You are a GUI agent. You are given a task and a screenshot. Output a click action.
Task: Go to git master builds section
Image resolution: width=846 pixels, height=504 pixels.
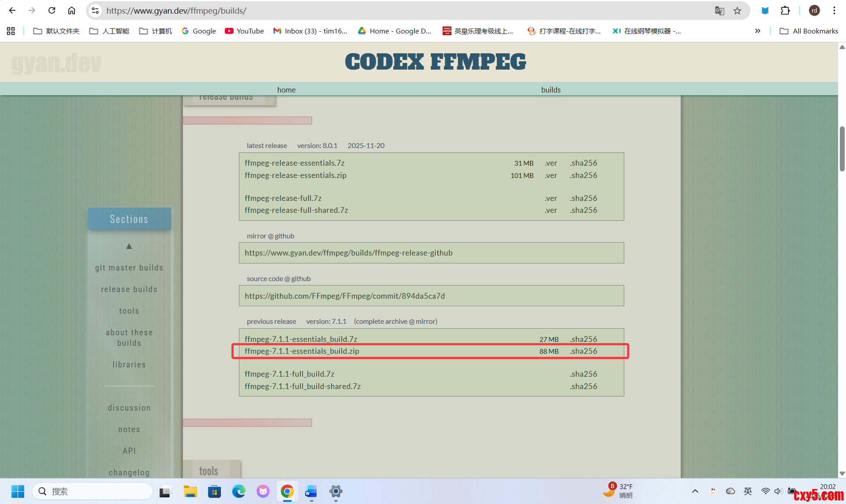tap(129, 268)
